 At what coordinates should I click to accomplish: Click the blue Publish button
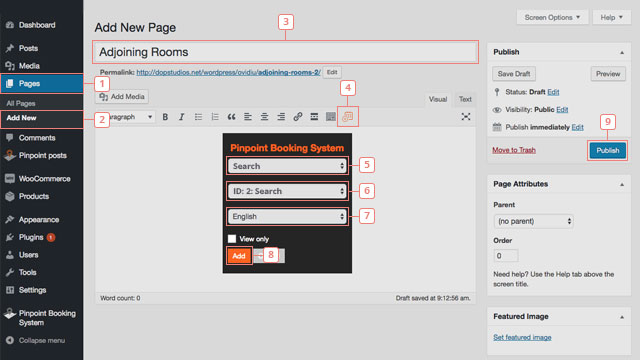point(607,151)
